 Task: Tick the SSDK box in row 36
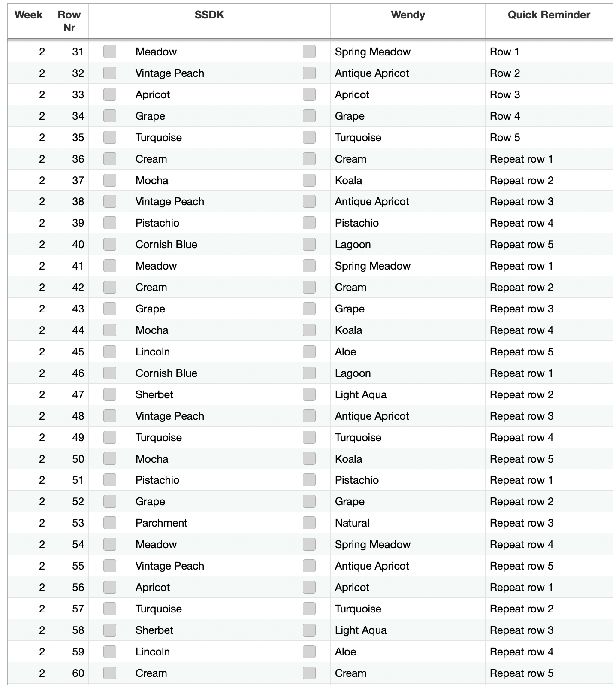pos(110,159)
